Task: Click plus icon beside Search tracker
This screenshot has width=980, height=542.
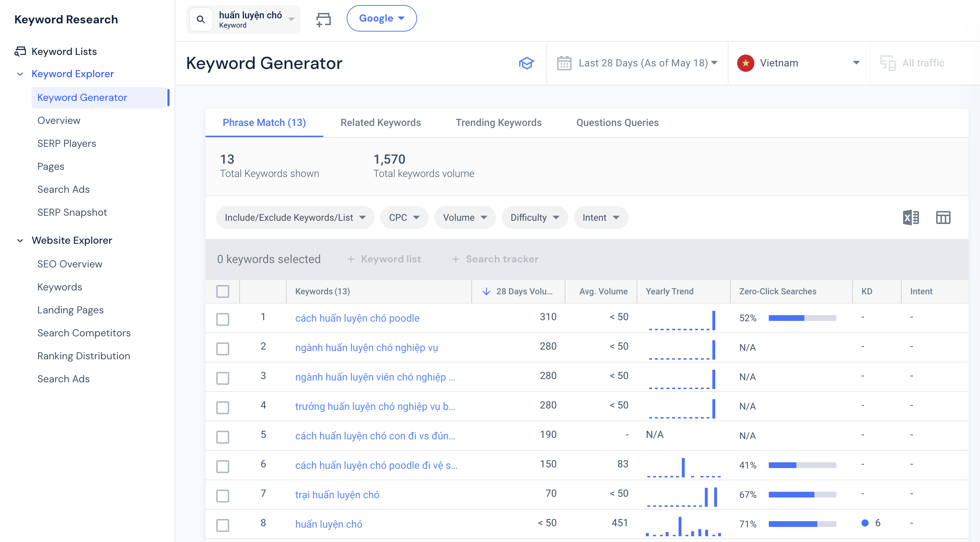Action: tap(456, 259)
